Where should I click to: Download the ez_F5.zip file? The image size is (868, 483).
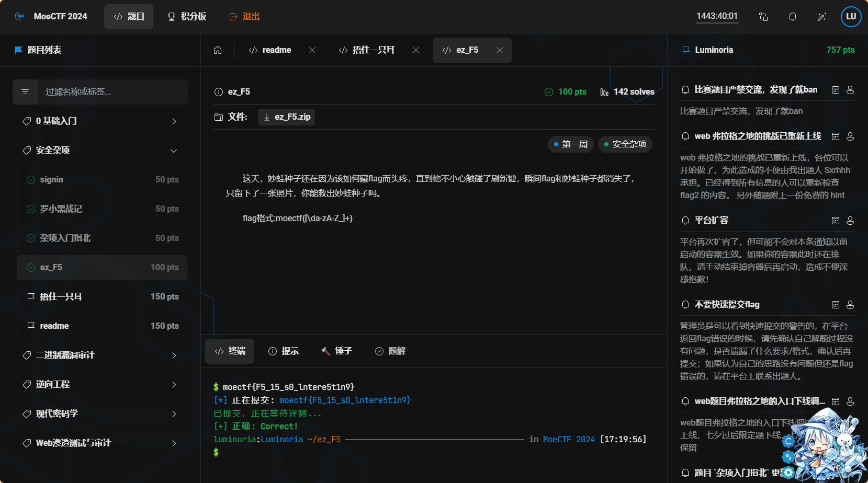tap(286, 117)
